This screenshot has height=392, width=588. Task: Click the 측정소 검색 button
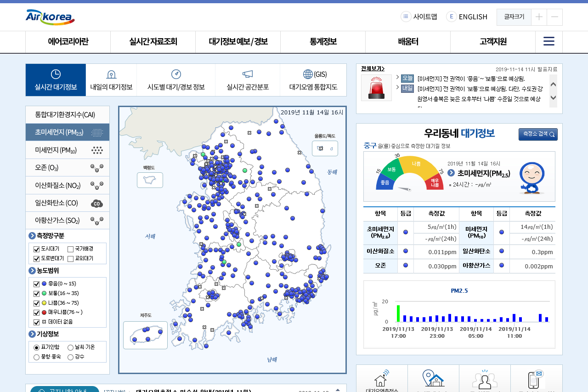click(x=538, y=134)
